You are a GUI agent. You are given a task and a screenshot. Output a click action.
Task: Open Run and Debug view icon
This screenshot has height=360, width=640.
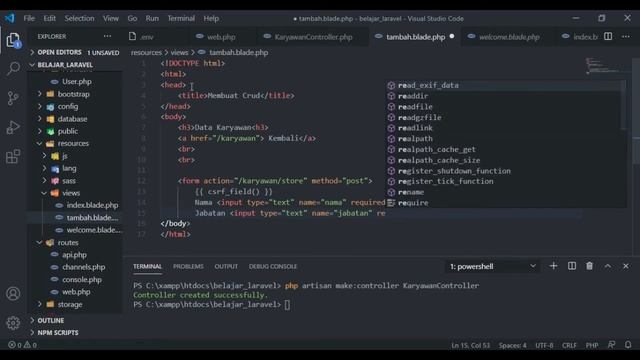pos(13,127)
